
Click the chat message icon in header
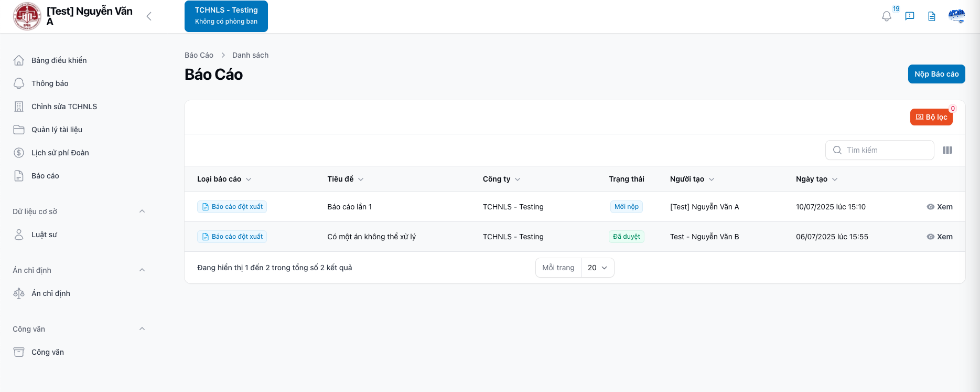pyautogui.click(x=910, y=16)
